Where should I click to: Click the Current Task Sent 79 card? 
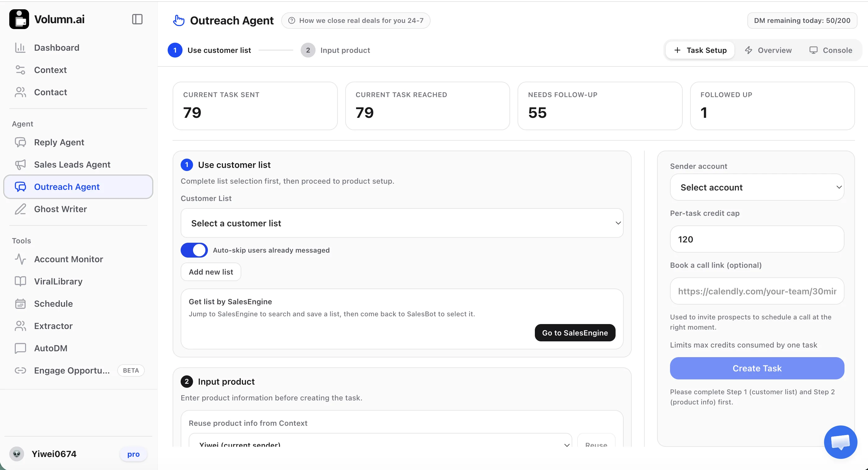255,106
